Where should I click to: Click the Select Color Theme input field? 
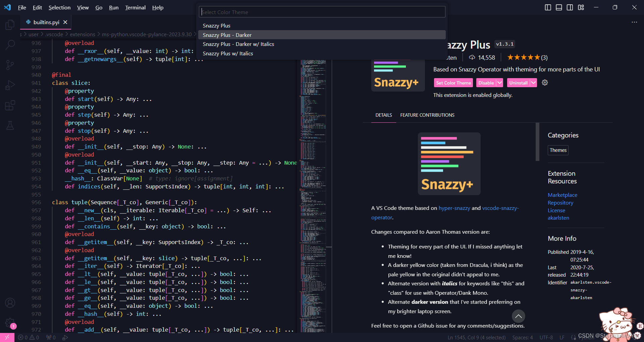[322, 12]
